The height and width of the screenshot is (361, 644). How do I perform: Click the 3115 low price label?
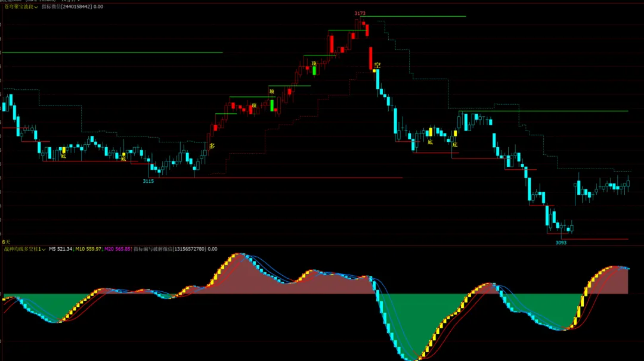coord(148,181)
